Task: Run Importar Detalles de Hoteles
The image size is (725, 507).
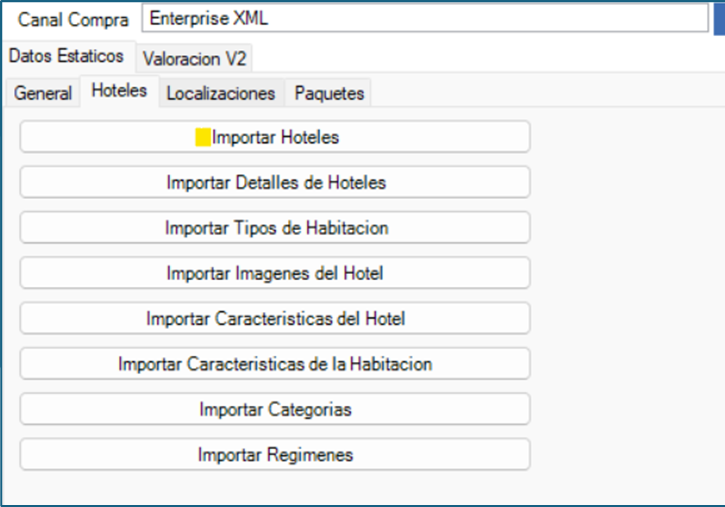Action: 275,182
